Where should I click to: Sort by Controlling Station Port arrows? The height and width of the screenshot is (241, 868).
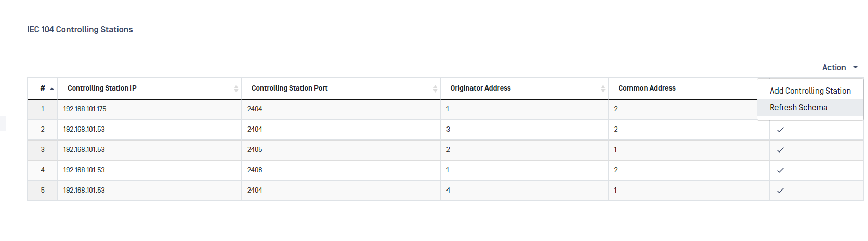pos(435,88)
